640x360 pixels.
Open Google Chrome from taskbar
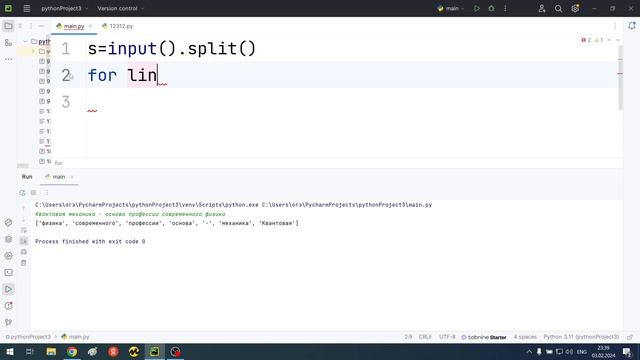(x=72, y=351)
